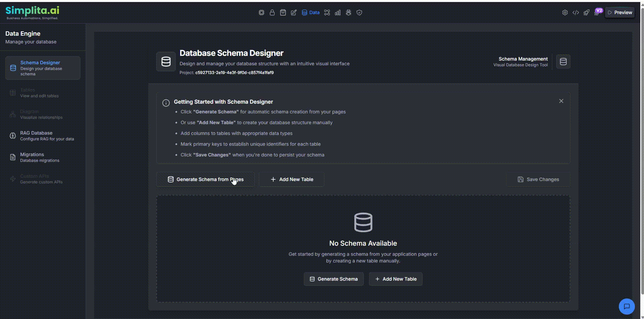Click the Generate Schema from Pages button

point(205,179)
